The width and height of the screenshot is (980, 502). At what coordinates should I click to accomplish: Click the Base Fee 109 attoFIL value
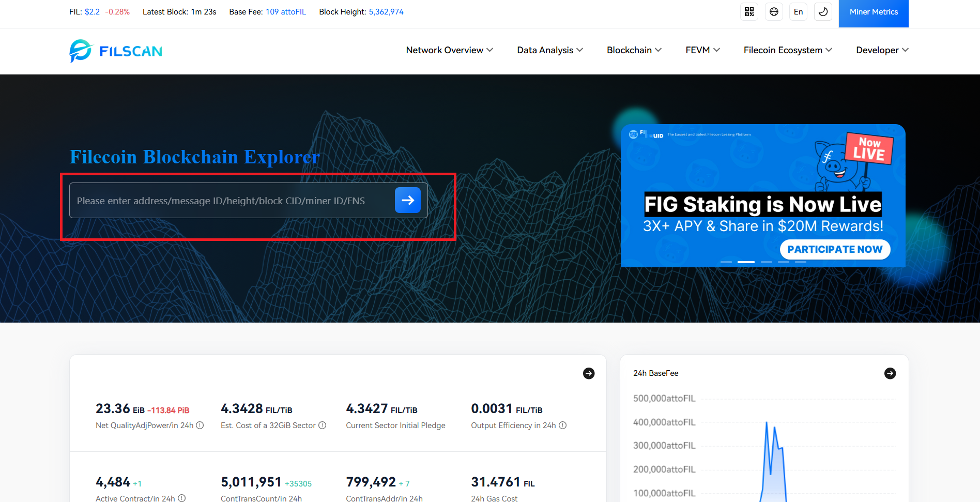286,12
